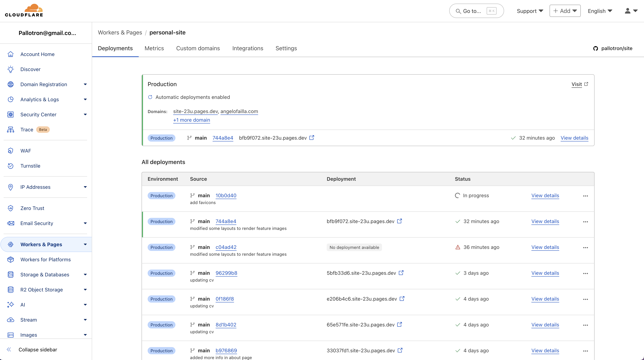Open the WAF section icon
The width and height of the screenshot is (644, 360).
pos(11,151)
